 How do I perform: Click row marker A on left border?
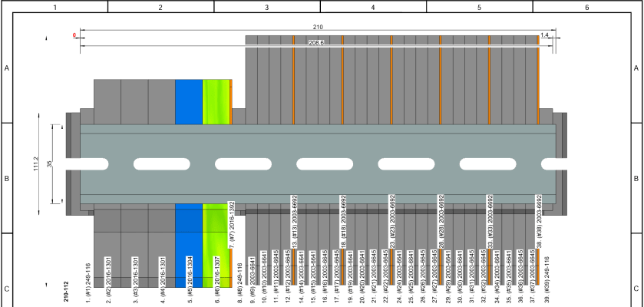(x=7, y=68)
